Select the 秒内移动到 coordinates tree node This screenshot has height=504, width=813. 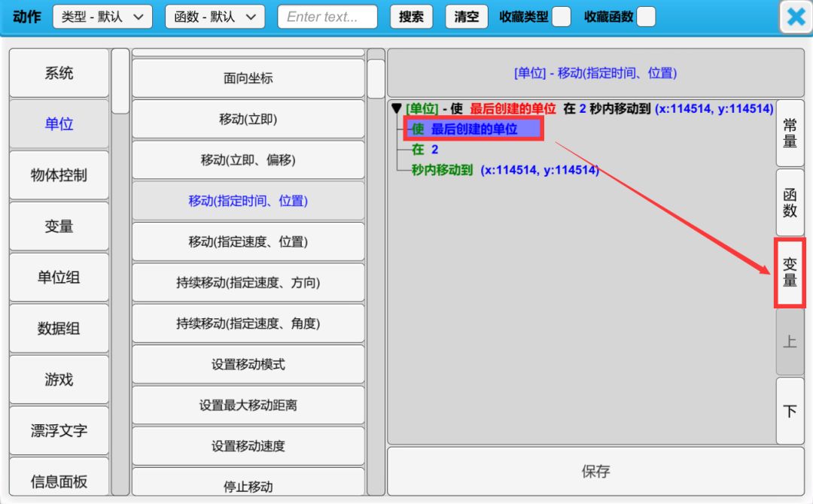pyautogui.click(x=504, y=171)
